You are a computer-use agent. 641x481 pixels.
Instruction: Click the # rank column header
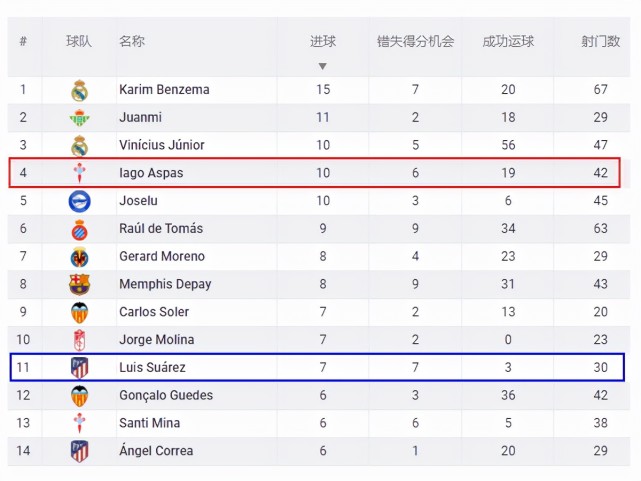click(23, 42)
